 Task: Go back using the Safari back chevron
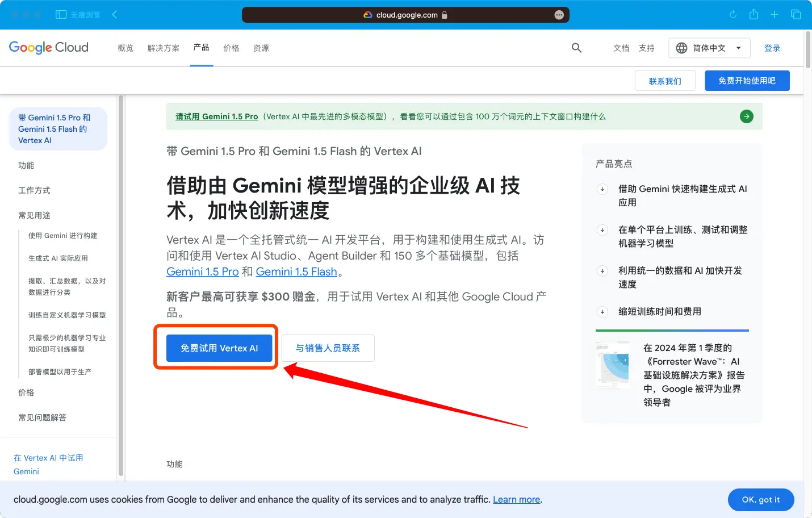(x=115, y=15)
